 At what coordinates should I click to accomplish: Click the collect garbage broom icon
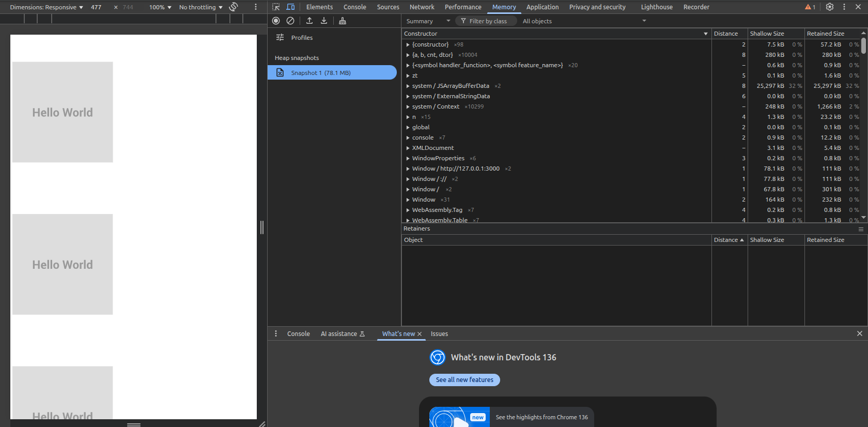coord(343,21)
